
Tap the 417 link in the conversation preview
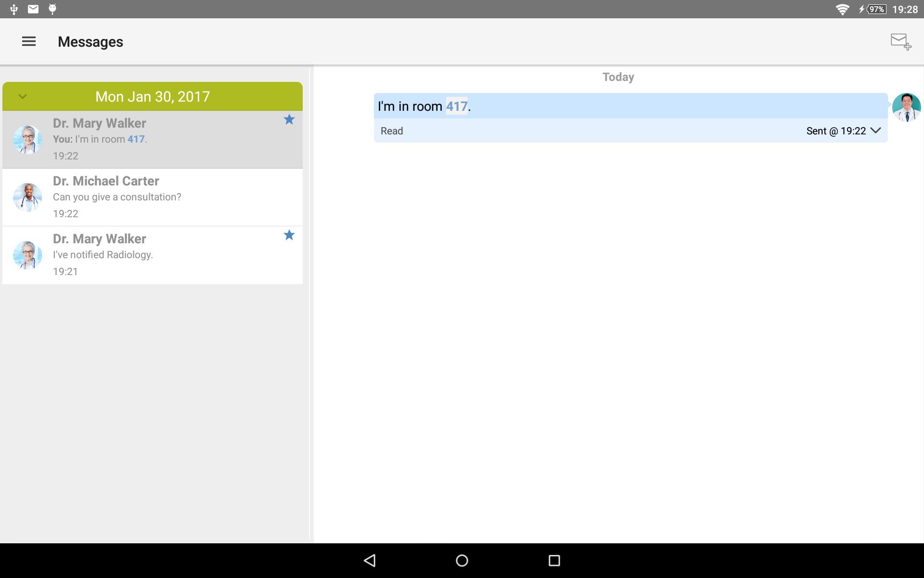pyautogui.click(x=136, y=139)
